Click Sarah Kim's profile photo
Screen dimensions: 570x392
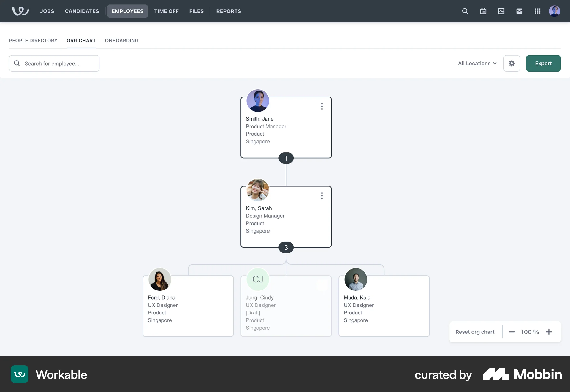pyautogui.click(x=258, y=190)
